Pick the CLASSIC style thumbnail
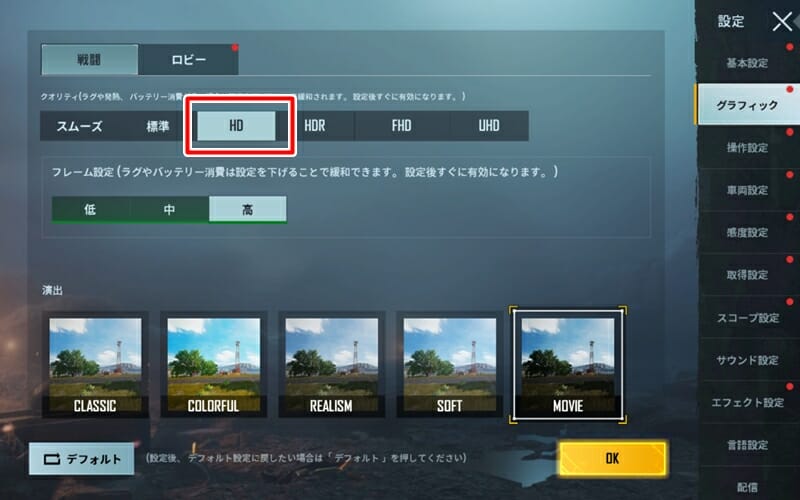The width and height of the screenshot is (800, 500). point(95,365)
